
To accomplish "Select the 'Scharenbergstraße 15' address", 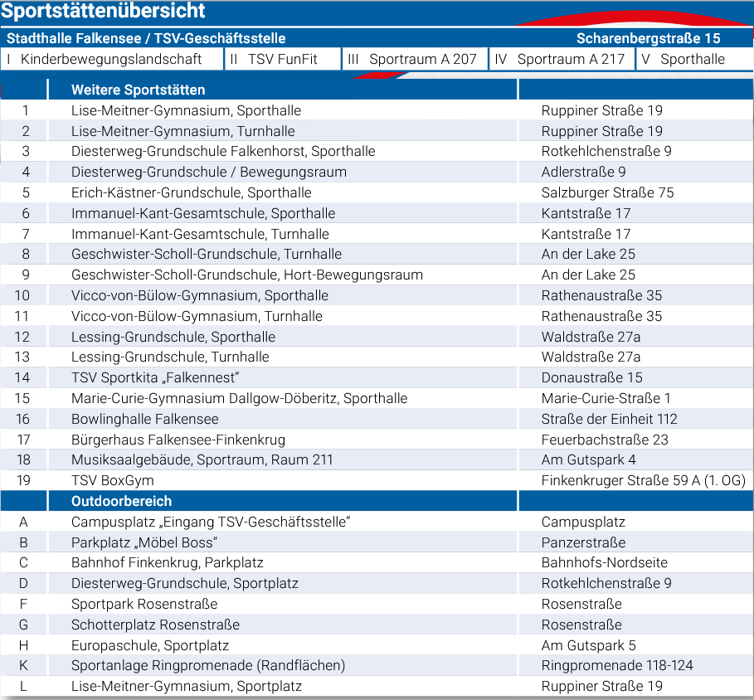I will click(x=648, y=38).
